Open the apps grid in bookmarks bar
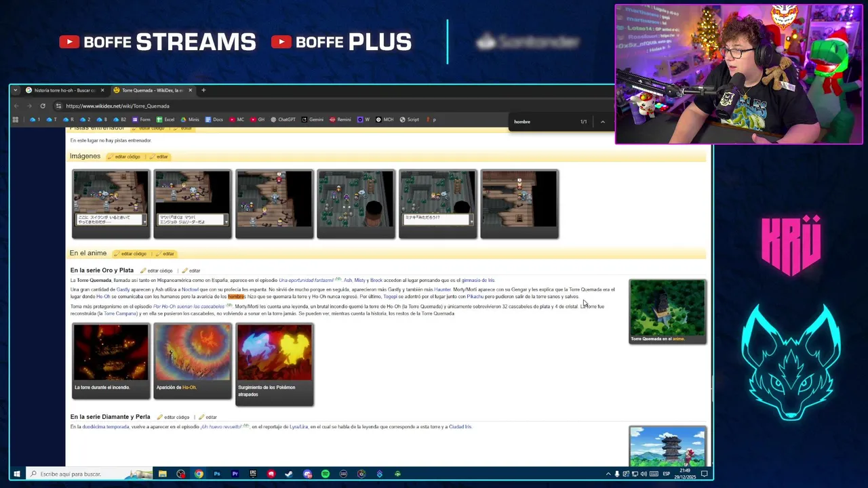 click(15, 119)
